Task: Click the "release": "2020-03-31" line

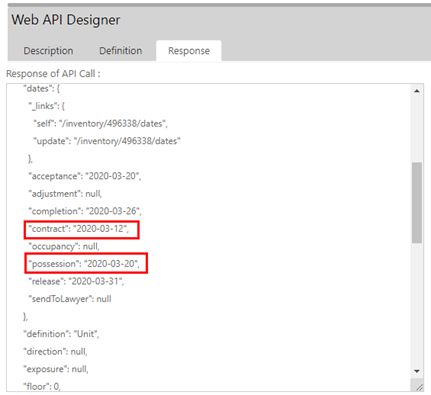Action: click(x=76, y=281)
